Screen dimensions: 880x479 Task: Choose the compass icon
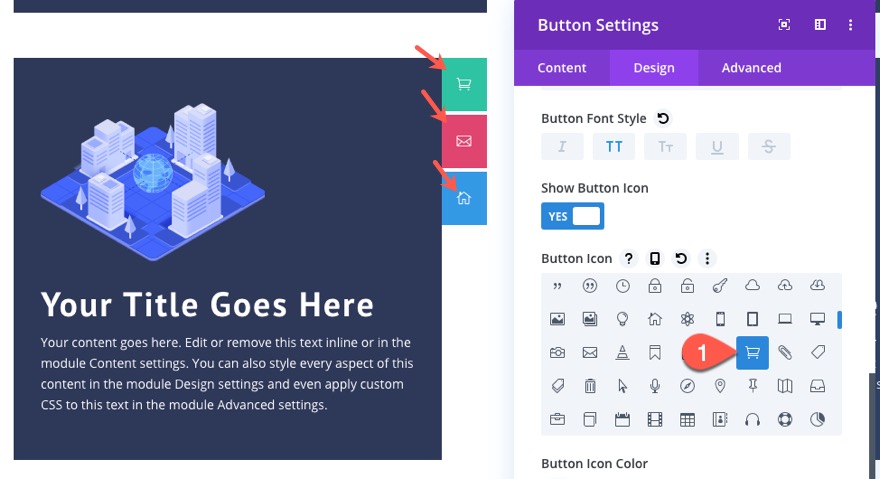click(688, 386)
